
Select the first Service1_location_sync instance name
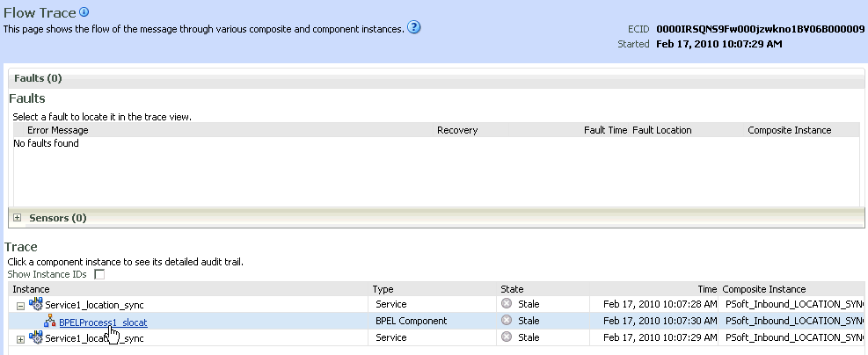pos(94,305)
